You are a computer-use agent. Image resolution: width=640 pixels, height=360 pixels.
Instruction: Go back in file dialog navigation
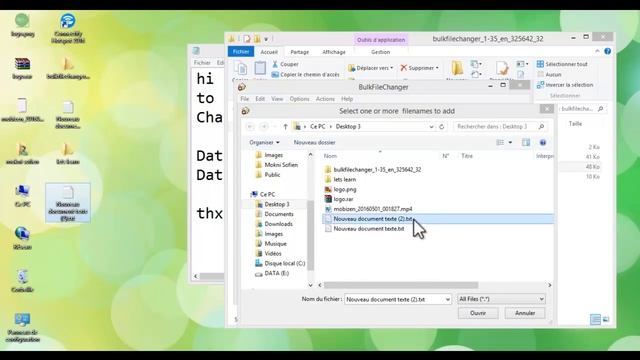click(x=251, y=127)
